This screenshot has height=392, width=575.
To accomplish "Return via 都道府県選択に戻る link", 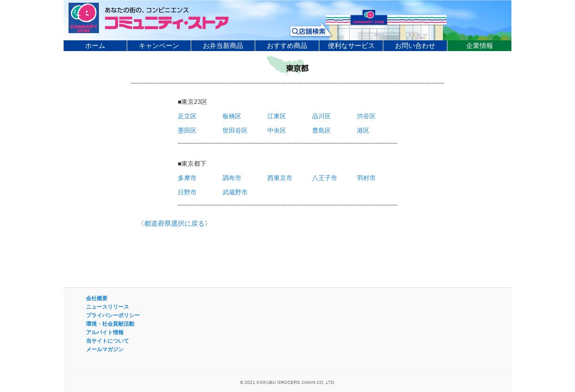I will [174, 224].
